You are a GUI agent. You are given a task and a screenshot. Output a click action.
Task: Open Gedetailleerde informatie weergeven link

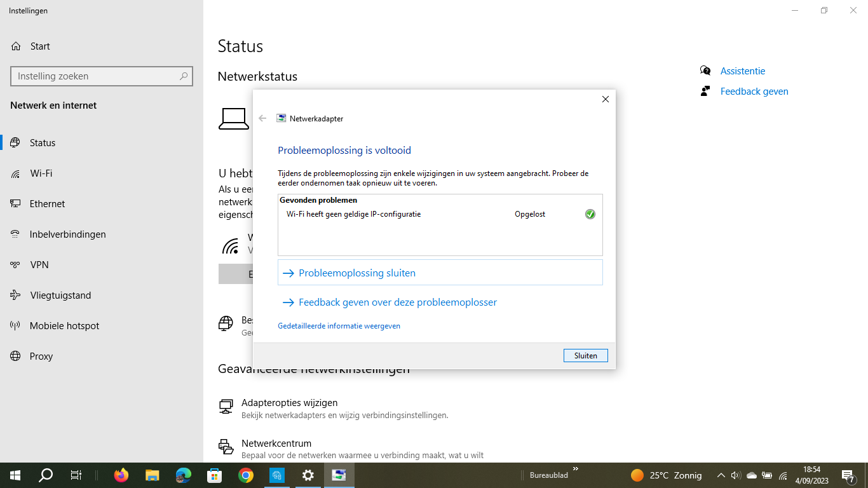339,326
